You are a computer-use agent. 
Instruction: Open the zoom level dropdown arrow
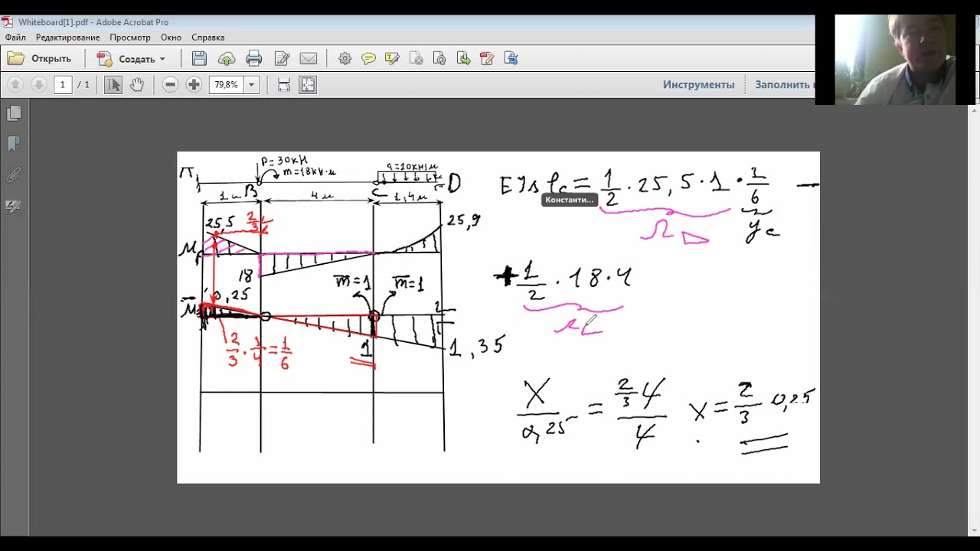[251, 85]
